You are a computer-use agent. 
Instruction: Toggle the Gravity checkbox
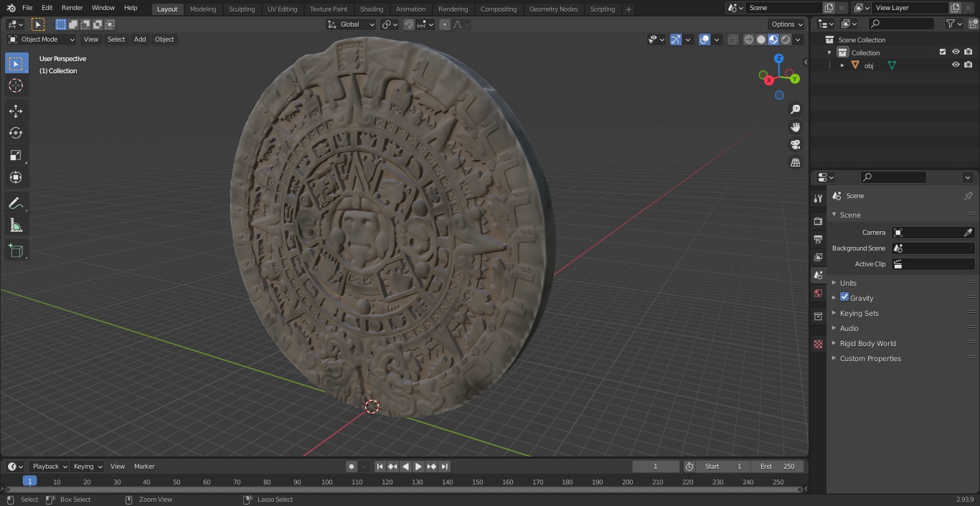(844, 297)
